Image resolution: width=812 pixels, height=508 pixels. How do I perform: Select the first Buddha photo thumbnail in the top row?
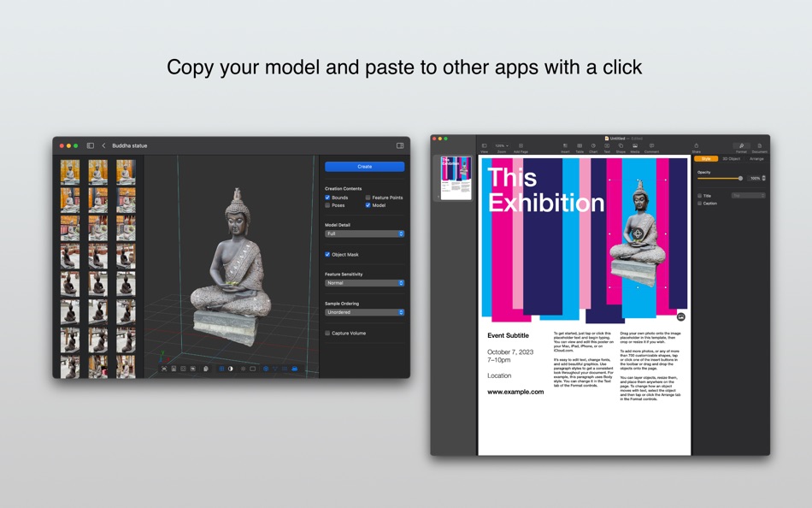(70, 172)
